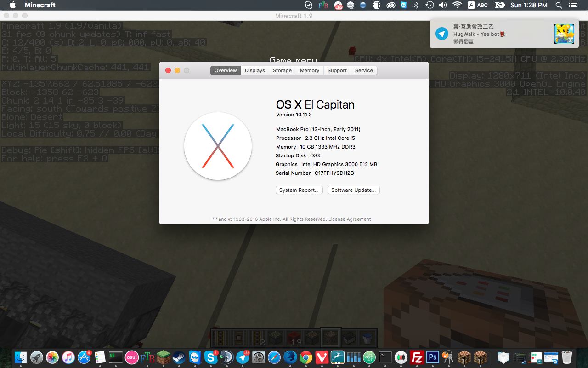Viewport: 588px width, 368px height.
Task: Open Google Chrome from the Dock
Action: coord(306,357)
